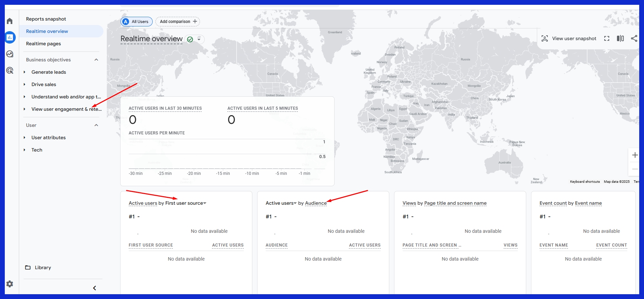Enter fullscreen map view
The height and width of the screenshot is (299, 644).
(607, 38)
